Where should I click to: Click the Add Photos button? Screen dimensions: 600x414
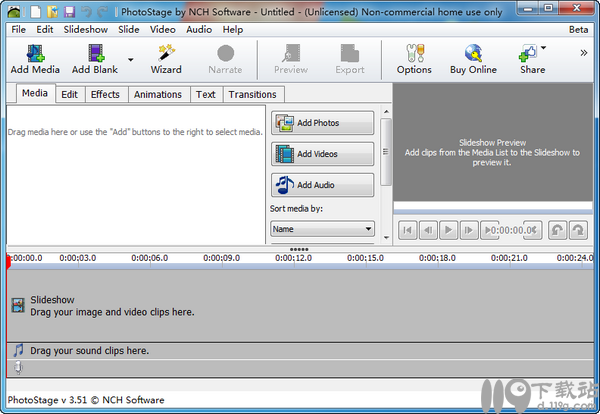point(323,123)
